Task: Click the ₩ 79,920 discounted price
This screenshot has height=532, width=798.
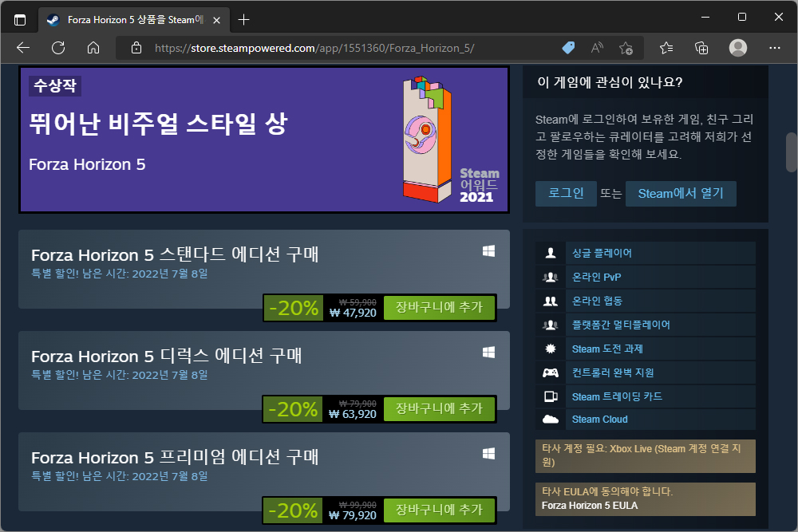Action: [x=353, y=515]
